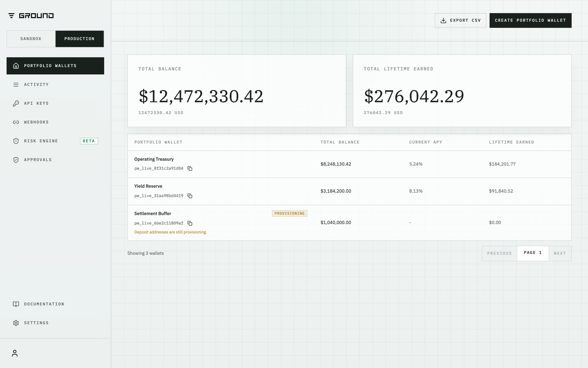Click the Total Balance column header
Image resolution: width=588 pixels, height=368 pixels.
click(340, 142)
